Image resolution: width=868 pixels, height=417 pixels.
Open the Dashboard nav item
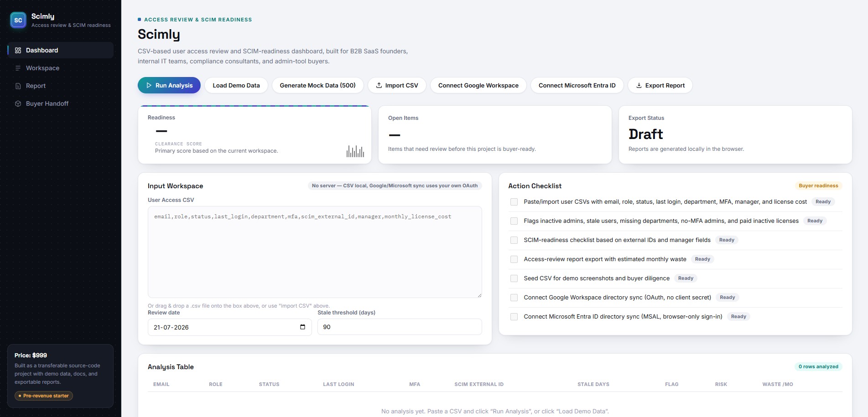[x=61, y=50]
